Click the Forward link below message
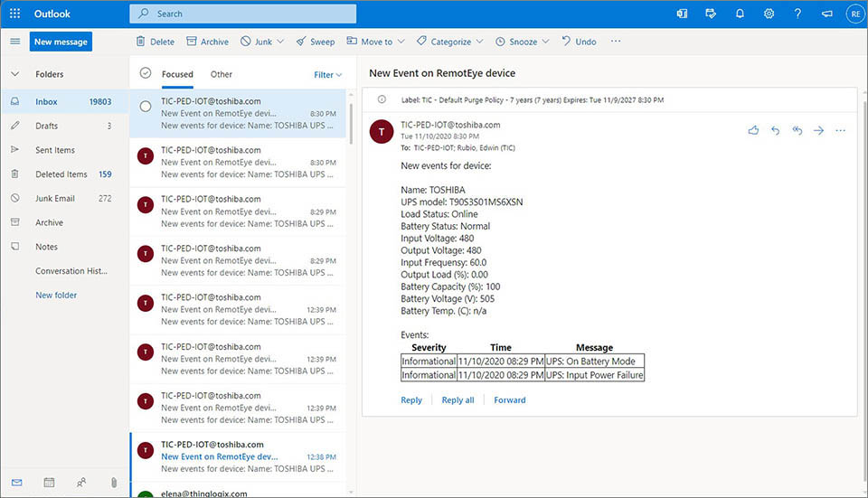This screenshot has width=868, height=498. (510, 400)
